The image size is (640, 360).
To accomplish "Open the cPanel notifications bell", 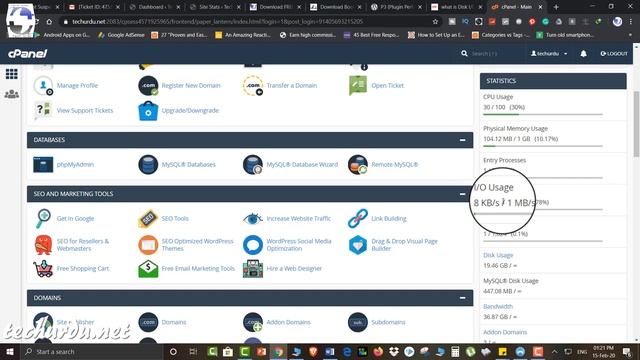I will (x=584, y=53).
